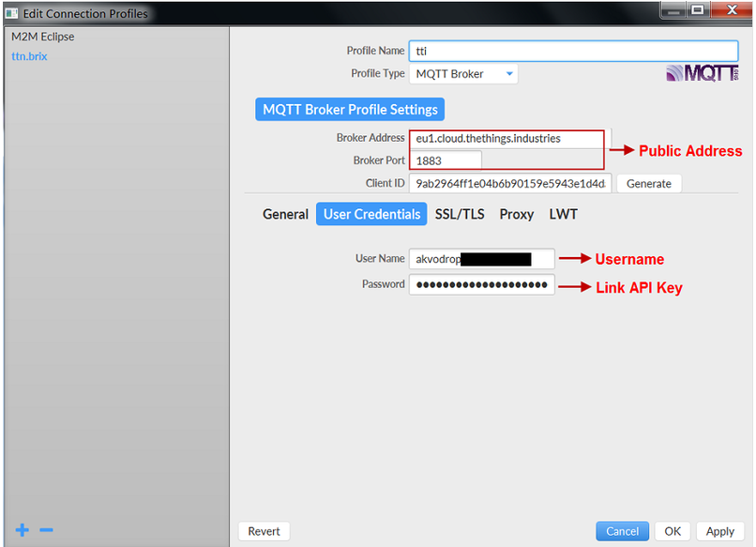Go to the Proxy tab
756x547 pixels.
[x=517, y=214]
